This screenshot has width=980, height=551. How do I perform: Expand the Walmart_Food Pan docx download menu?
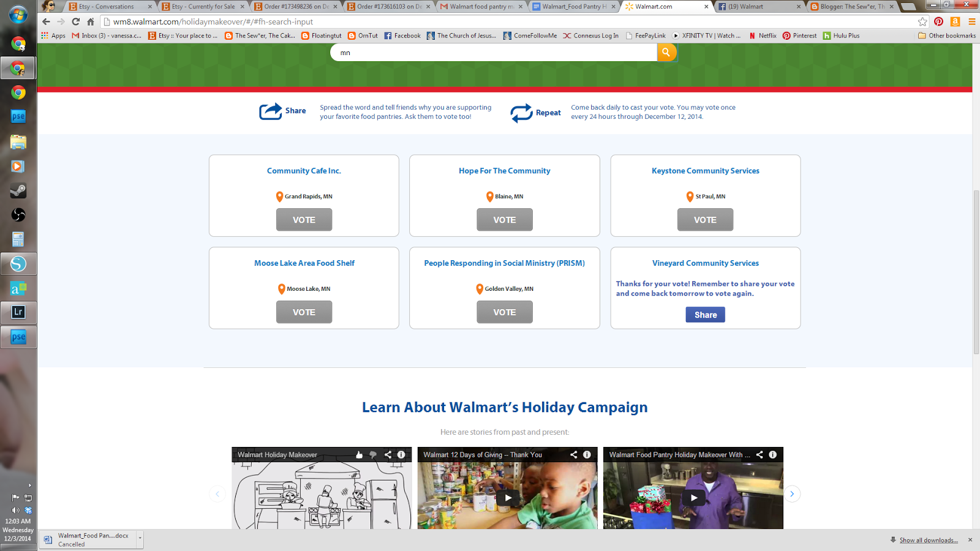[x=140, y=539]
